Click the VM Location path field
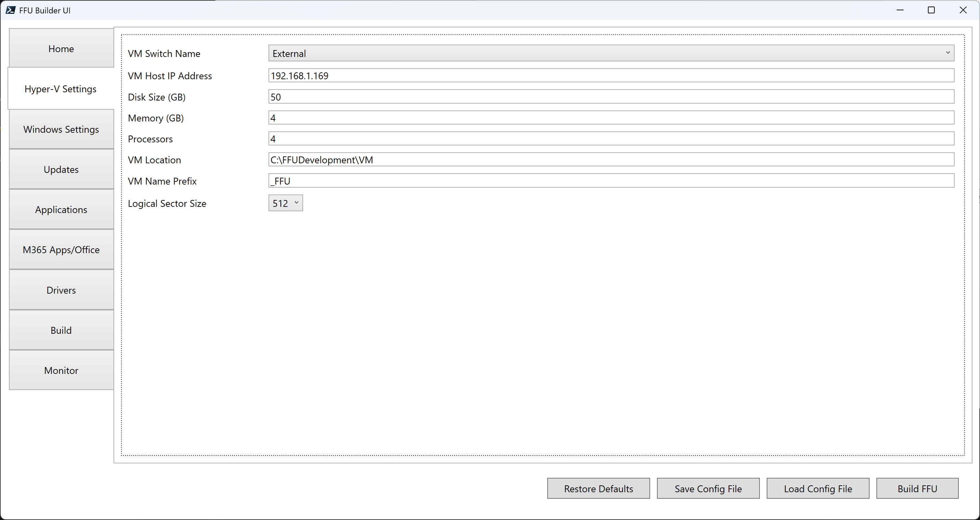Image resolution: width=980 pixels, height=520 pixels. [x=611, y=160]
